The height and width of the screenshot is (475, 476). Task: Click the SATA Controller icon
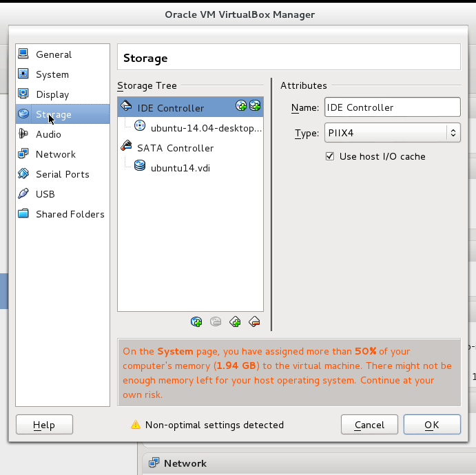point(126,146)
